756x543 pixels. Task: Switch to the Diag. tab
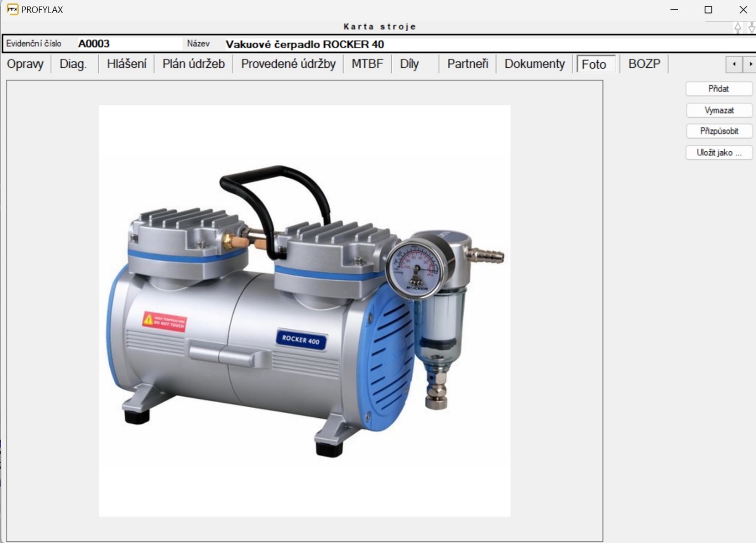point(73,64)
